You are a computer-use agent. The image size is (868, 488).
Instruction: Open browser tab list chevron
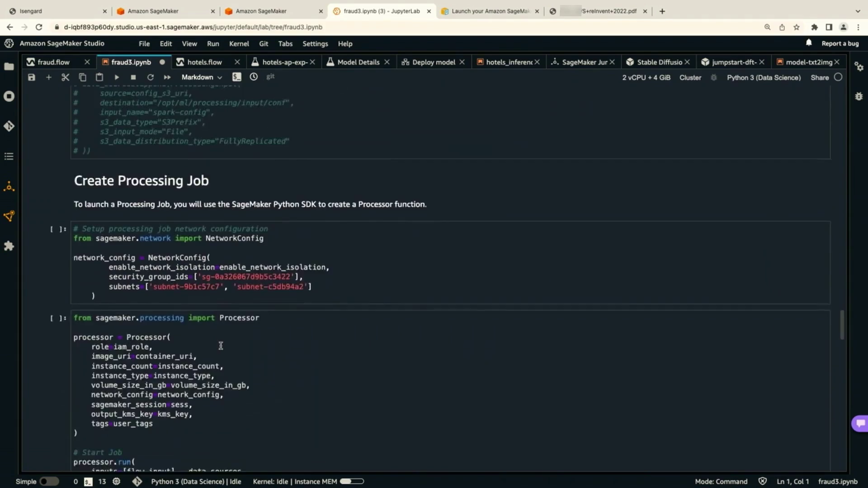click(858, 11)
